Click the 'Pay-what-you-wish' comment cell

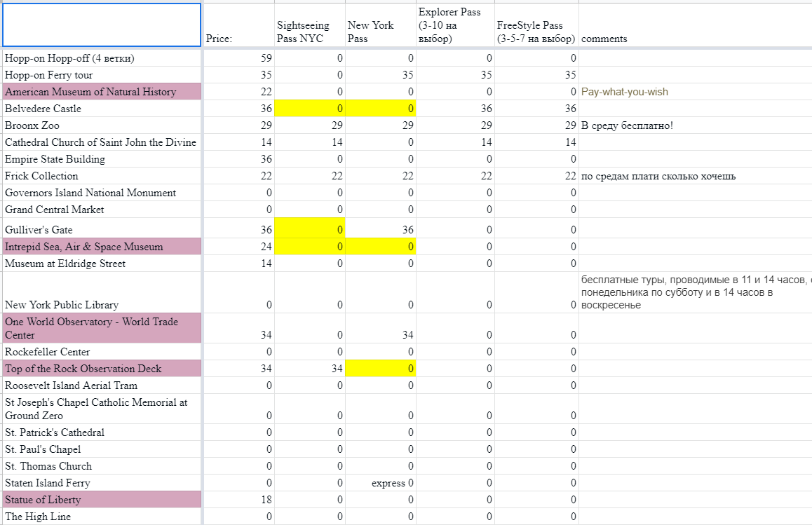[x=696, y=92]
